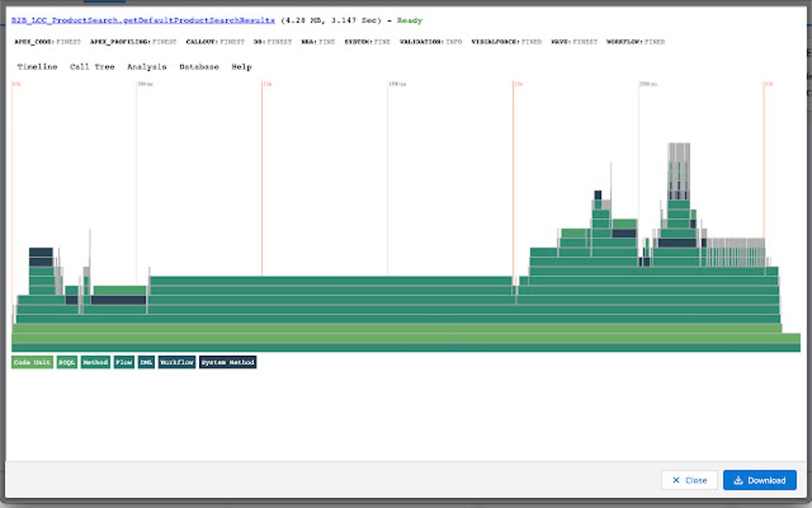Open the Help tab

(x=241, y=67)
